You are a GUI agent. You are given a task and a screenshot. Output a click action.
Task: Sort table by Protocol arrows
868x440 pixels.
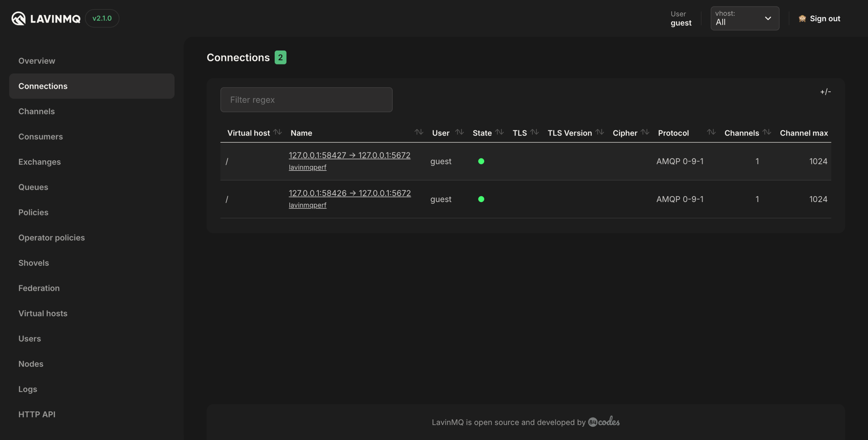point(711,132)
